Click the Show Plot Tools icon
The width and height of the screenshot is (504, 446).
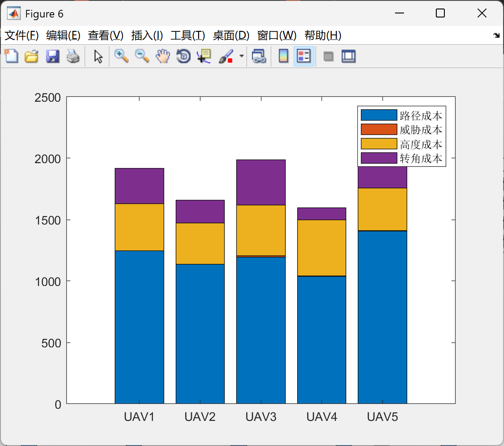click(348, 56)
